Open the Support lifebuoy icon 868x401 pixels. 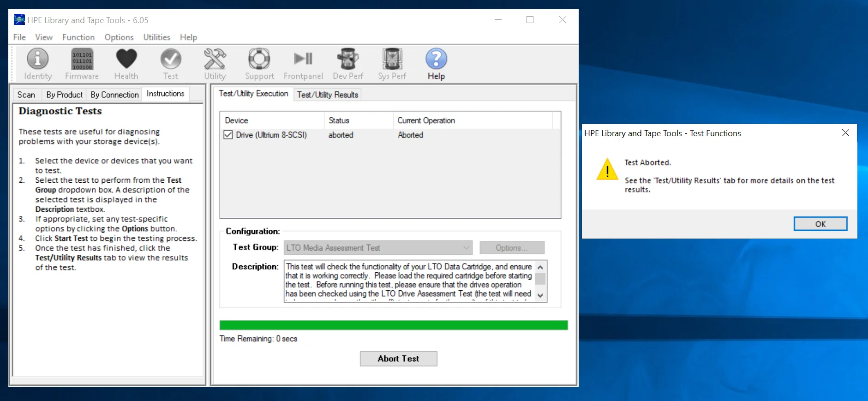(259, 64)
